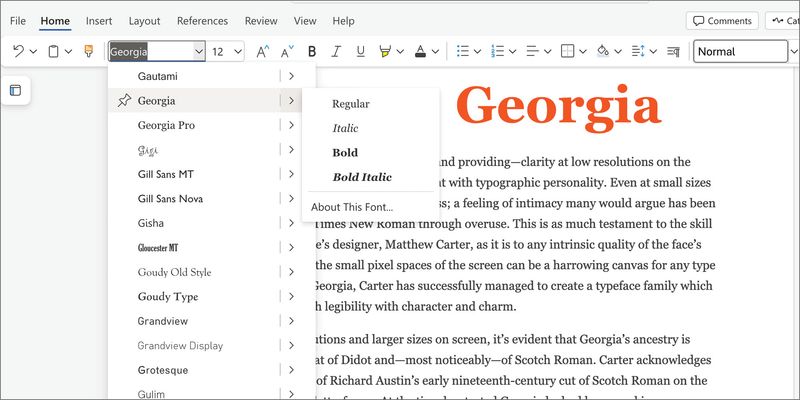The image size is (800, 400).
Task: Expand the Gill Sans MT font submenu arrow
Action: click(291, 174)
